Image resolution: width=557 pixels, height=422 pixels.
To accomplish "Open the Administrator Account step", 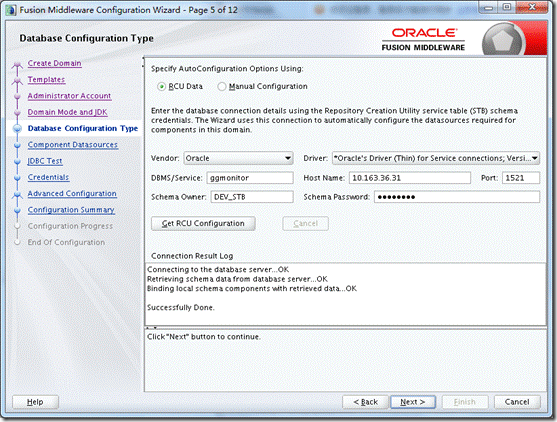I will [x=69, y=96].
